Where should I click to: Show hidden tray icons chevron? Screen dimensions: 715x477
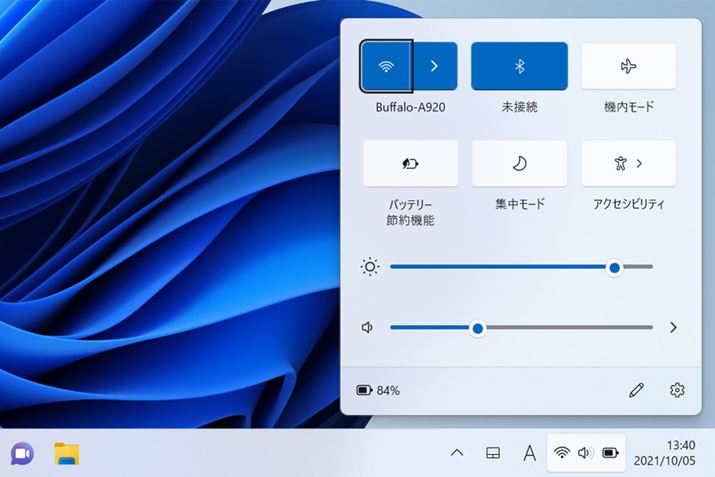(457, 453)
